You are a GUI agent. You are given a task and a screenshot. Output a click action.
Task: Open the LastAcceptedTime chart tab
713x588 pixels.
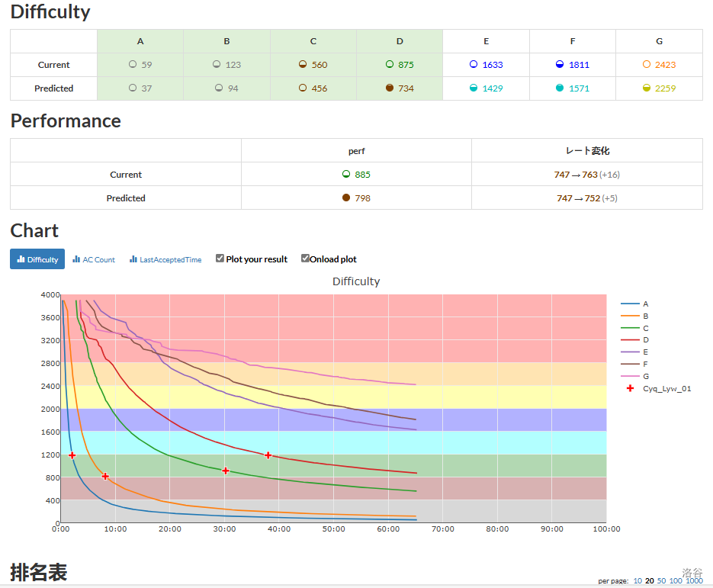165,259
